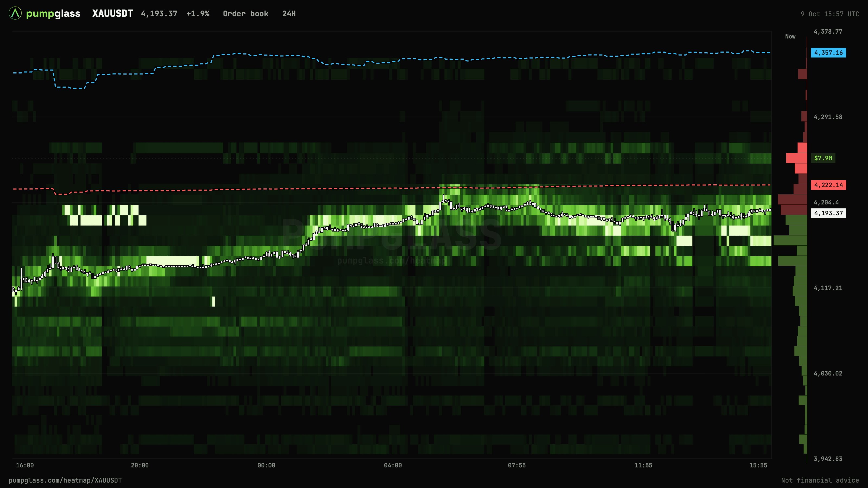
Task: Click the 9 Oct 15:57 UTC timestamp
Action: pyautogui.click(x=829, y=14)
